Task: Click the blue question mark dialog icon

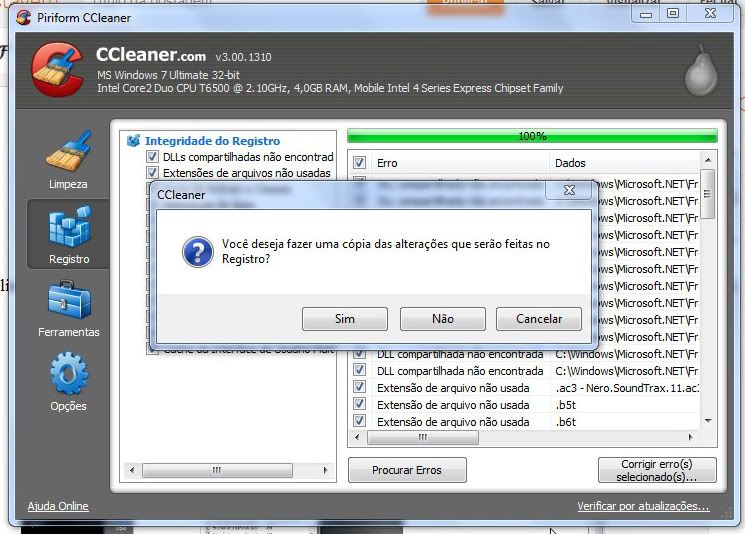Action: pyautogui.click(x=198, y=251)
